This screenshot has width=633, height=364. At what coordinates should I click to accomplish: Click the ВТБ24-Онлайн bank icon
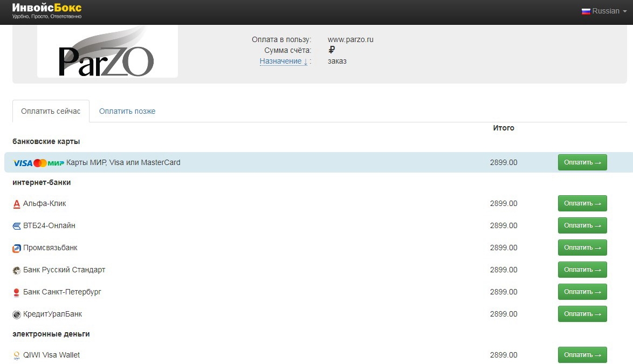pos(17,226)
